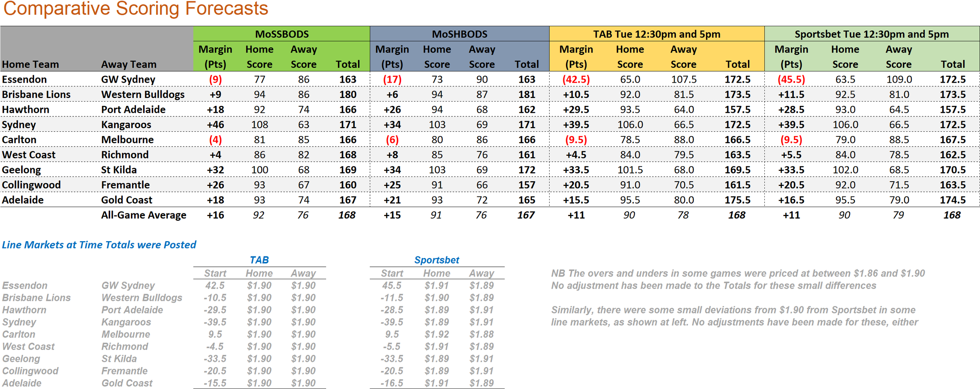
Task: Select the MoSSBODS column group header
Action: [281, 34]
